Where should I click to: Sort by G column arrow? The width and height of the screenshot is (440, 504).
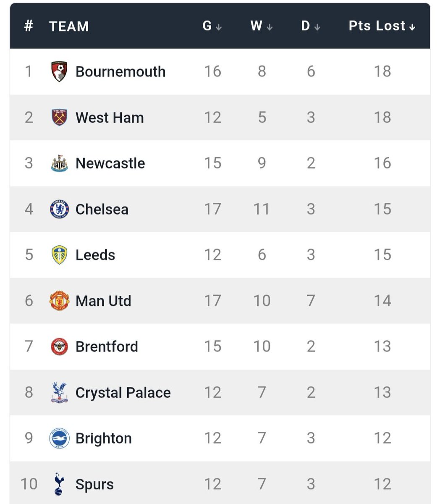218,27
